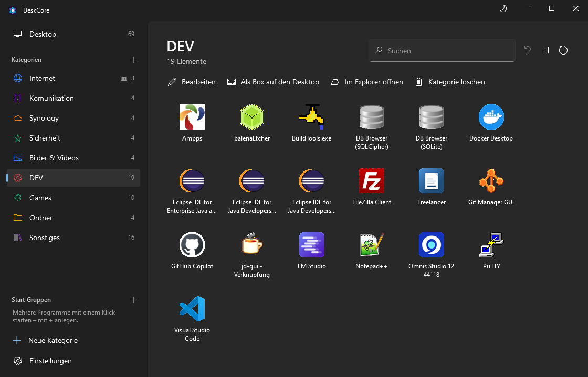Screen dimensions: 588x377
Task: Click the DEV heading title
Action: [181, 47]
